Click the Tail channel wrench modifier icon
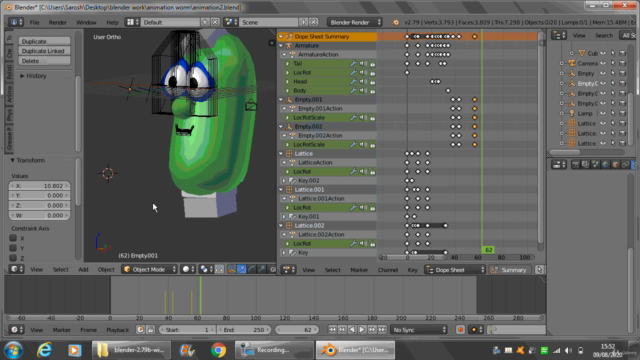Screen dimensions: 640x360 [x=353, y=64]
